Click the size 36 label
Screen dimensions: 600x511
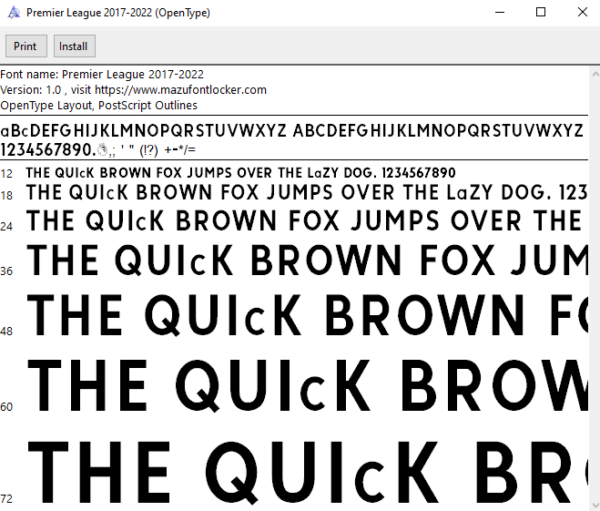pyautogui.click(x=7, y=271)
